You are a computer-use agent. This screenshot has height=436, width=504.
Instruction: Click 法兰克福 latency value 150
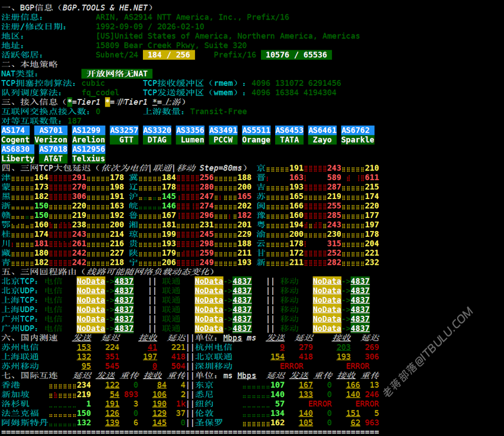coord(84,413)
